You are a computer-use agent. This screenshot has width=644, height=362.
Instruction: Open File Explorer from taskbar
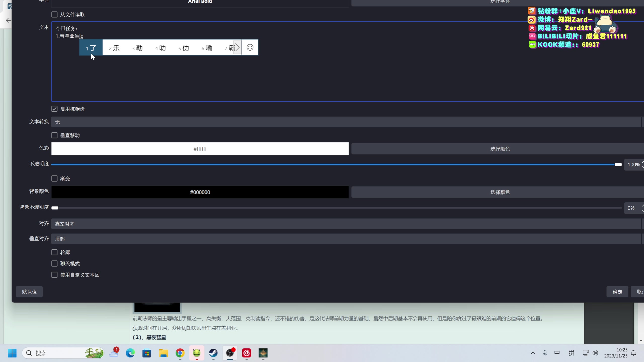[x=164, y=353]
